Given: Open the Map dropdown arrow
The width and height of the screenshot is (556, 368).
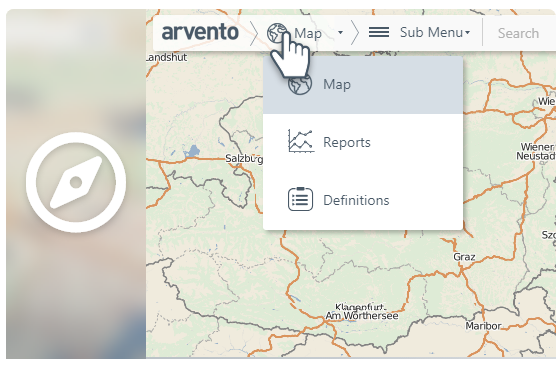Looking at the screenshot, I should click(x=340, y=33).
